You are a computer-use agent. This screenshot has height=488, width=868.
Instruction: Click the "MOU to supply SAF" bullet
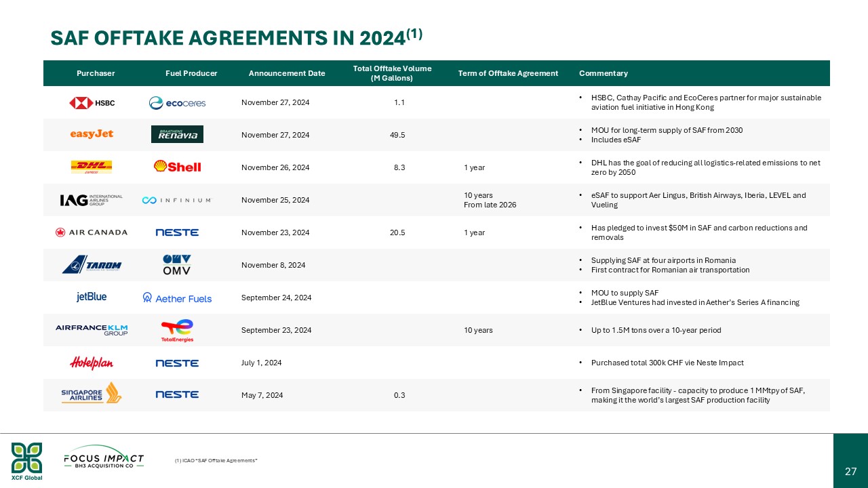pyautogui.click(x=625, y=293)
